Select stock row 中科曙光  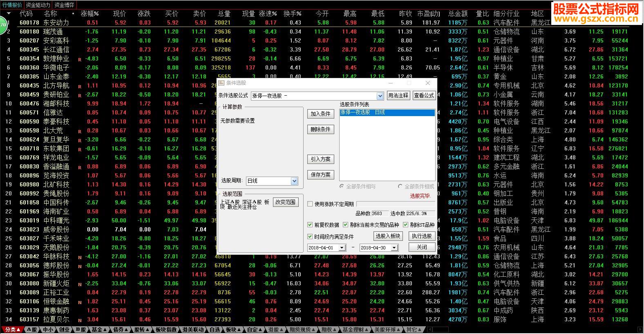click(56, 220)
